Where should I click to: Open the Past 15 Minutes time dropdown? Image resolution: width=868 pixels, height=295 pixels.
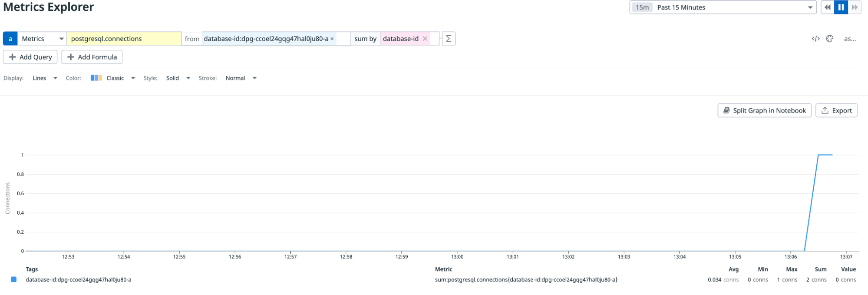[723, 7]
